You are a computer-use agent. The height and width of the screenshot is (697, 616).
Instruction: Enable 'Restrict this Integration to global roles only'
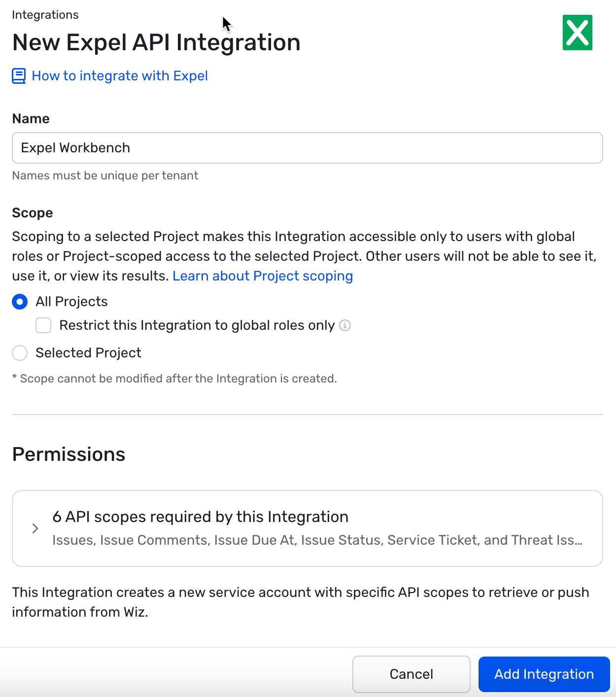pyautogui.click(x=43, y=325)
